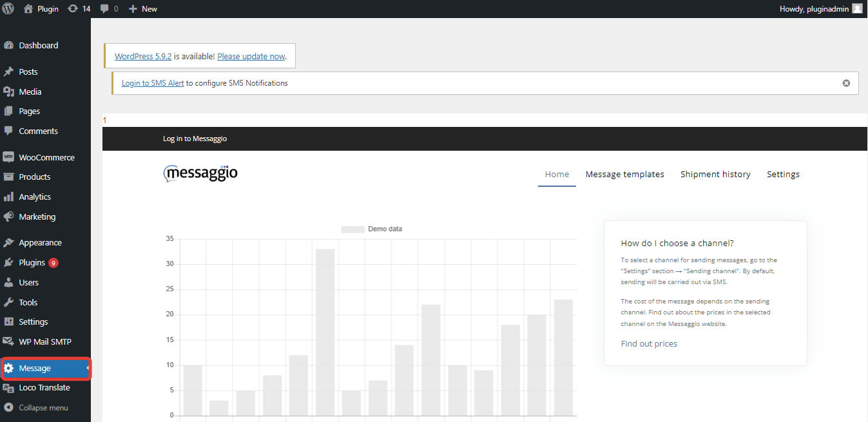Click the WordPress 5.9.2 link
Image resolution: width=868 pixels, height=422 pixels.
pos(143,56)
